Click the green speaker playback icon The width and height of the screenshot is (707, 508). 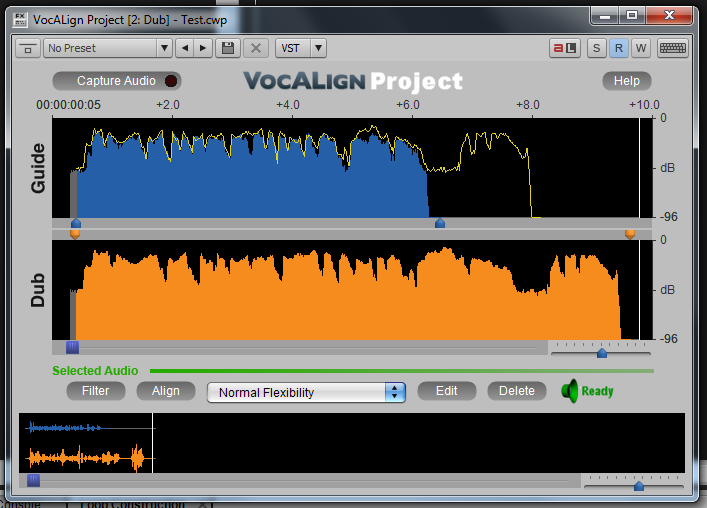click(x=570, y=391)
